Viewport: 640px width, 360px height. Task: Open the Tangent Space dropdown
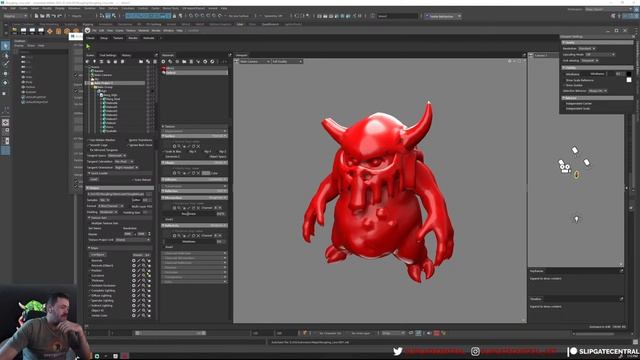tap(116, 156)
